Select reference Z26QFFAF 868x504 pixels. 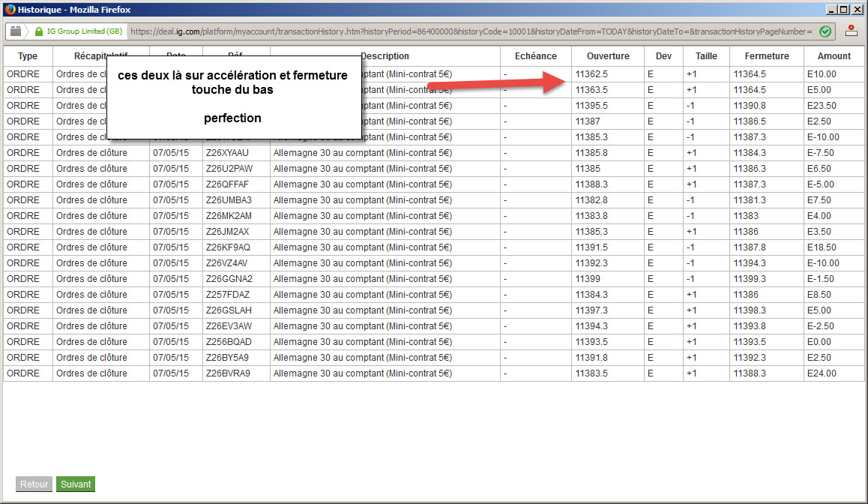[228, 184]
